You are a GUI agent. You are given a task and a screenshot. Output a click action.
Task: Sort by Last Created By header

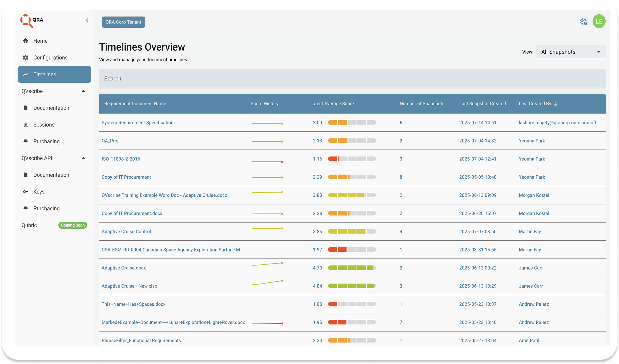click(x=535, y=104)
